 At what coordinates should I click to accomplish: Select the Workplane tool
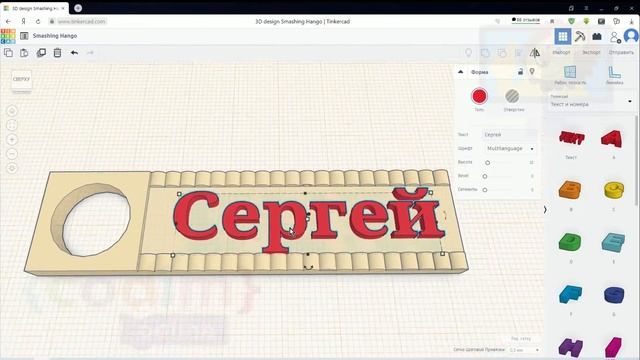tap(570, 75)
